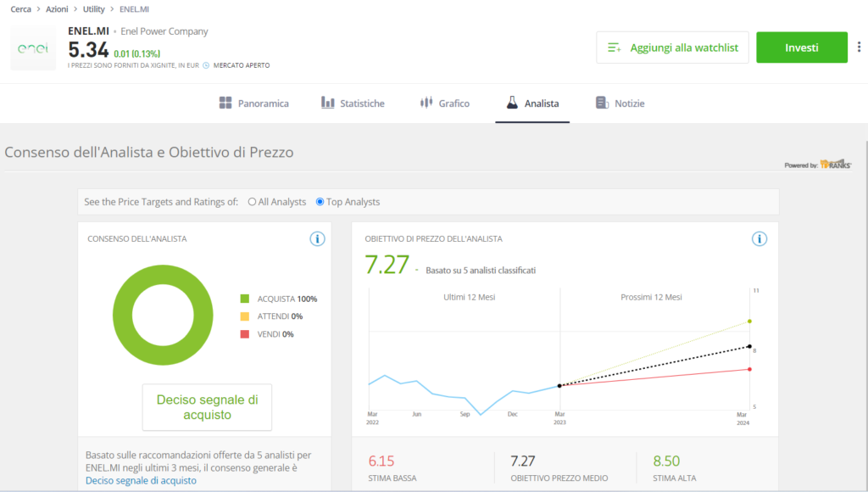Click the VENDI 0% legend text
Viewport: 868px width, 492px height.
(275, 334)
